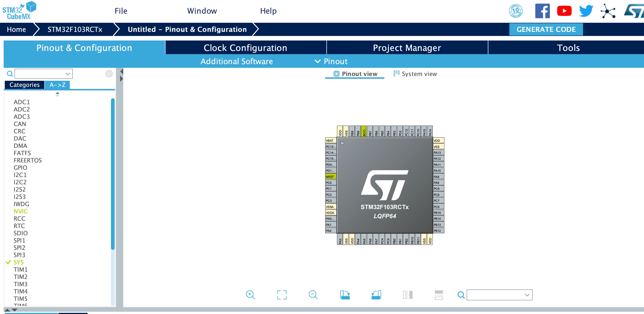
Task: Click the peripheral list vertical scrollbar
Action: pyautogui.click(x=113, y=174)
